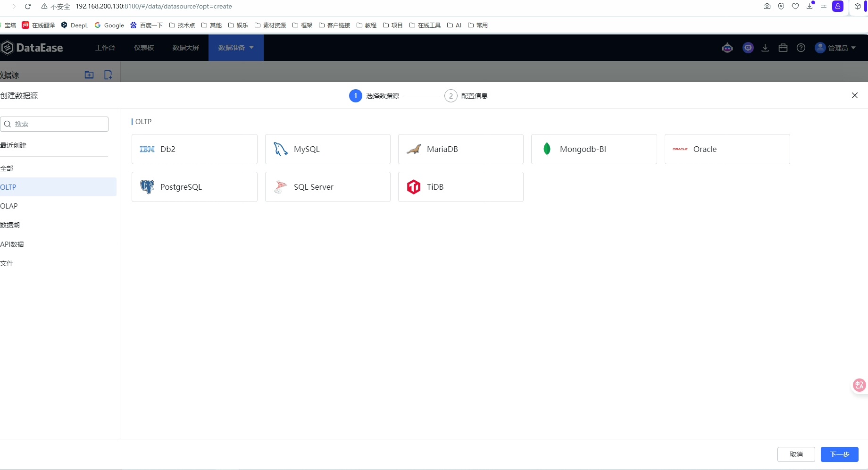Click the browser screenshot camera icon
Image resolution: width=868 pixels, height=470 pixels.
click(767, 7)
